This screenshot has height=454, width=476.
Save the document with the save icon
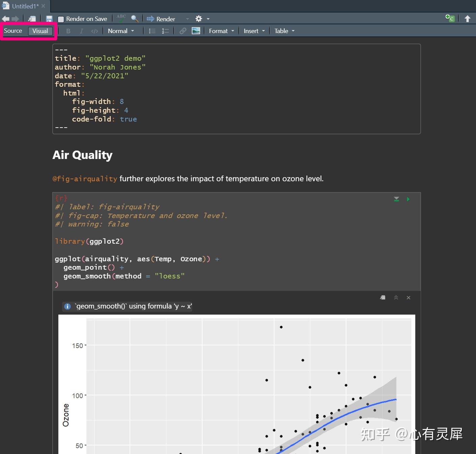coord(49,19)
